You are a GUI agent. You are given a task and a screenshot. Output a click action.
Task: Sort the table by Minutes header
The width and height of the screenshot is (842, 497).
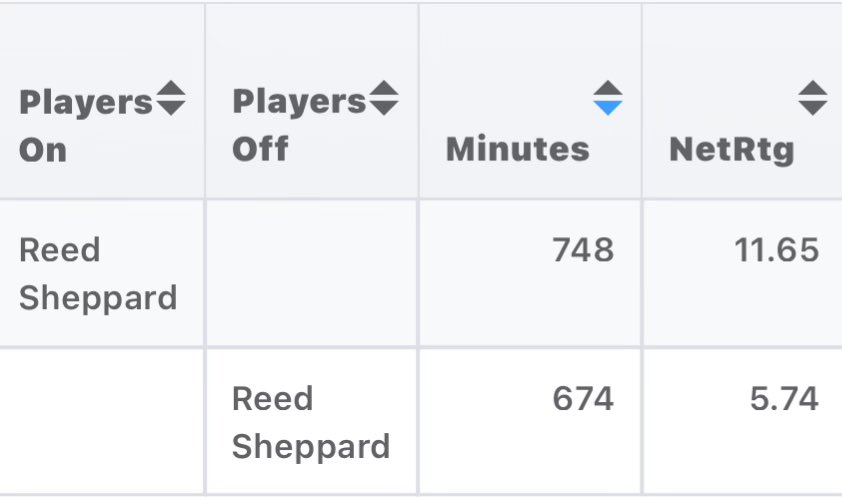[518, 149]
